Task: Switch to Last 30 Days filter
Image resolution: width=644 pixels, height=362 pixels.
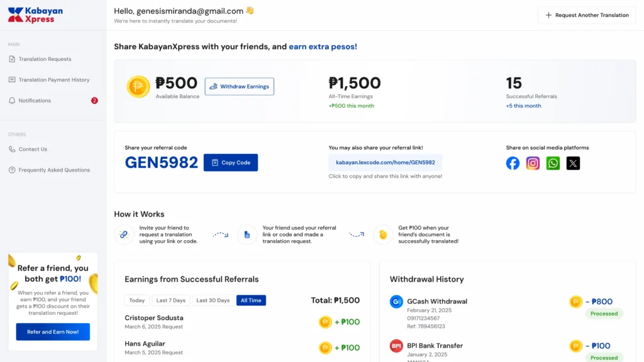Action: [213, 300]
